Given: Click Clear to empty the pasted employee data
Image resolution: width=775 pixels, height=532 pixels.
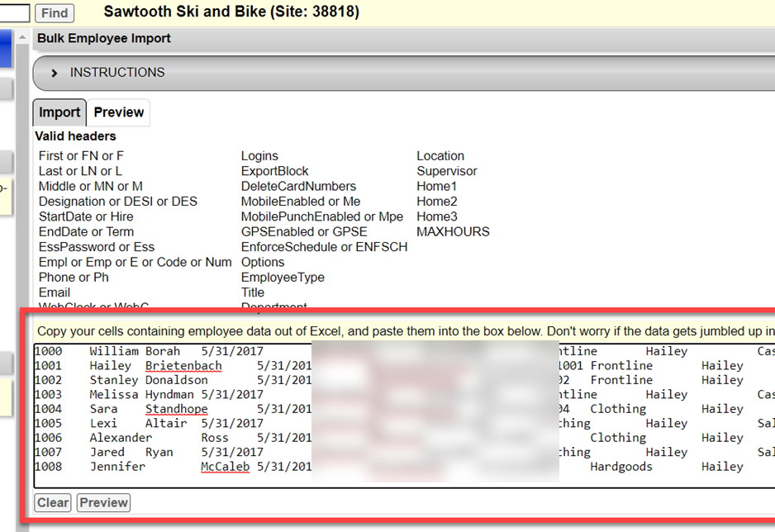Looking at the screenshot, I should (52, 502).
